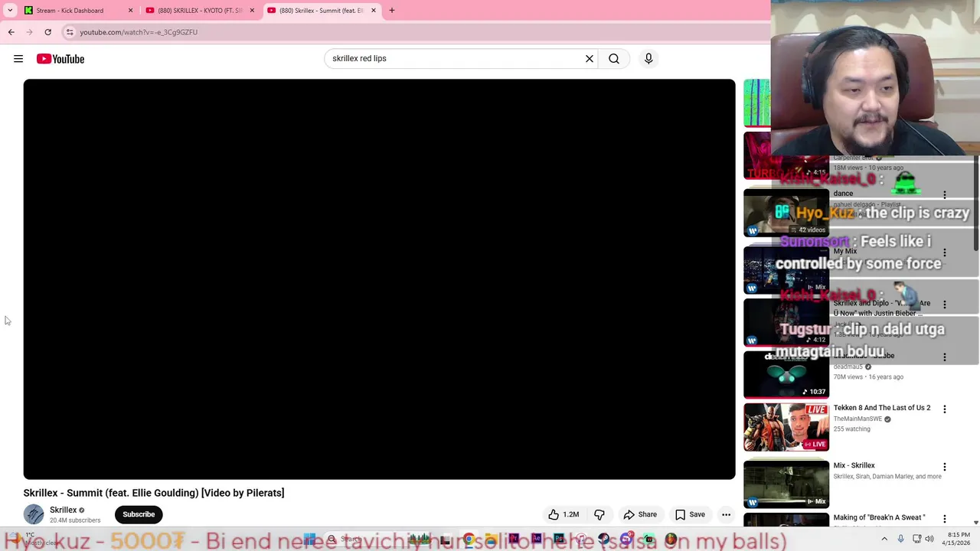Open the tab search dropdown arrow
Viewport: 980px width, 551px height.
[x=10, y=11]
